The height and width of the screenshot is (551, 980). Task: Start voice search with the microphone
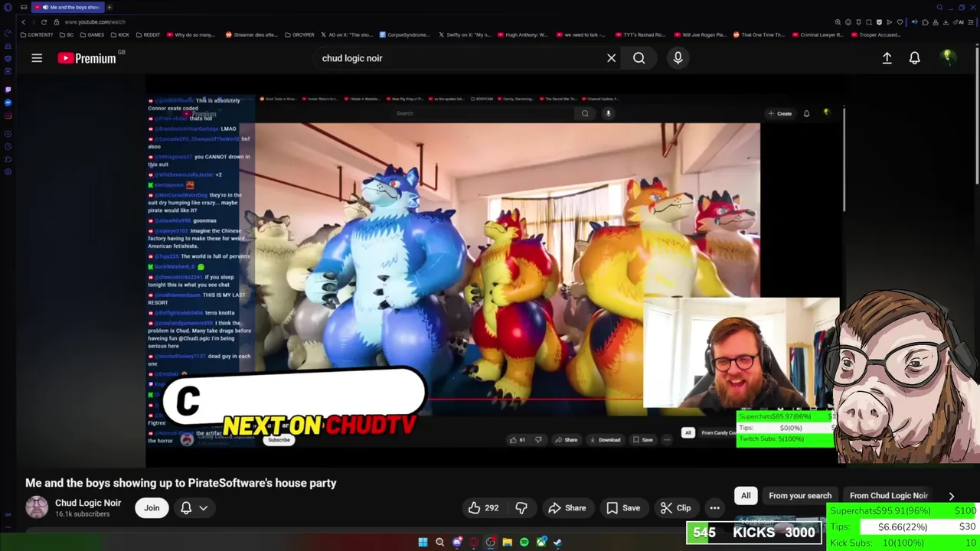point(678,58)
